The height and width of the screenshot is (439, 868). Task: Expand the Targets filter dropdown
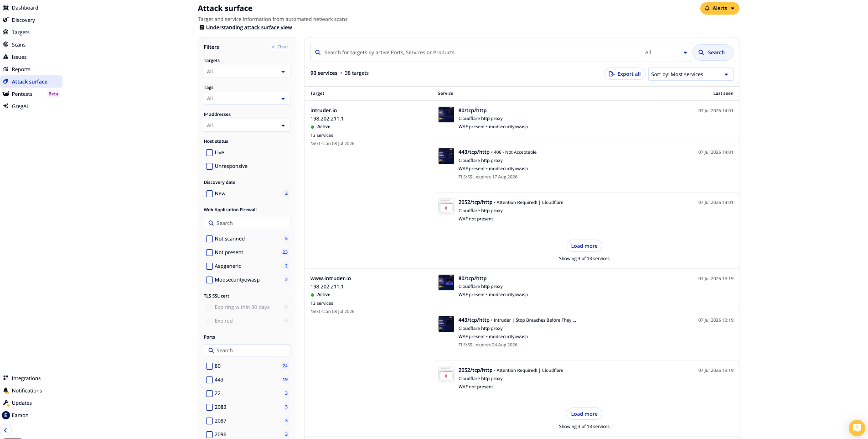point(247,72)
